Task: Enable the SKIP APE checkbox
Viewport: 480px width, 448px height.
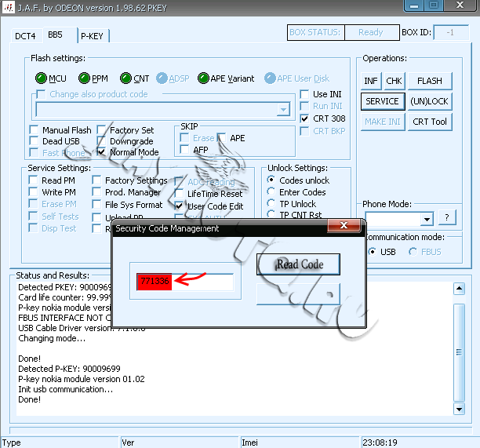Action: click(x=222, y=138)
